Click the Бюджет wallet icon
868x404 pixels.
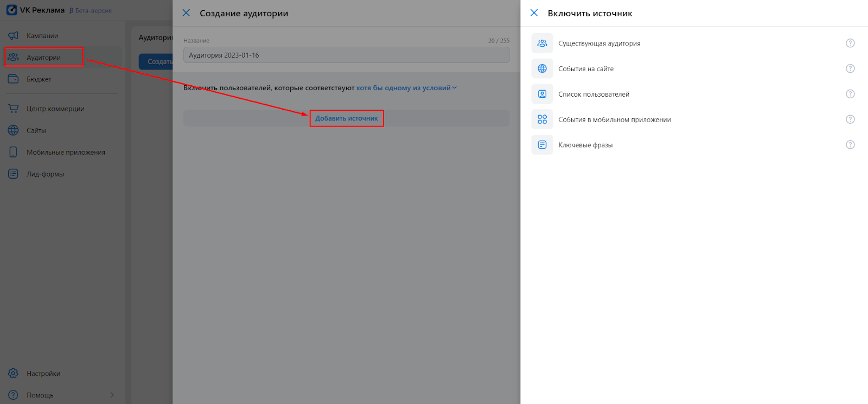point(14,79)
